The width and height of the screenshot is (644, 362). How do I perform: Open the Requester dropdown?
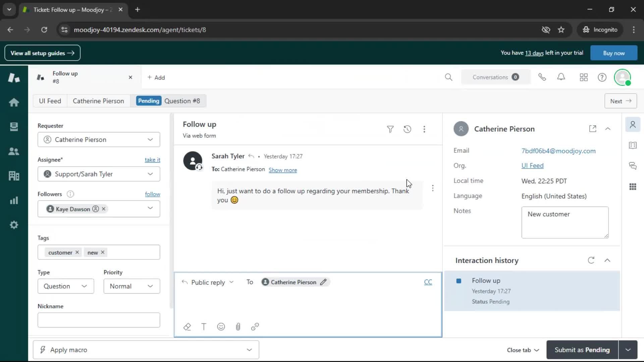99,139
